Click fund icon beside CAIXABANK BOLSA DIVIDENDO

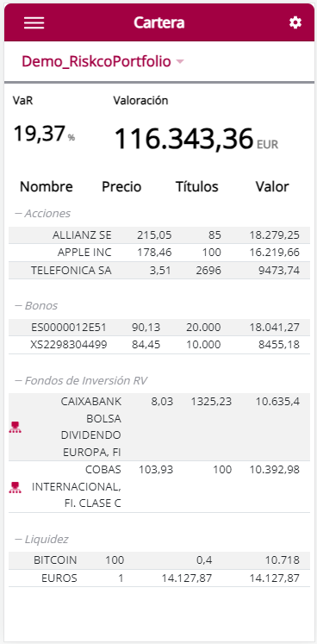[x=16, y=427]
